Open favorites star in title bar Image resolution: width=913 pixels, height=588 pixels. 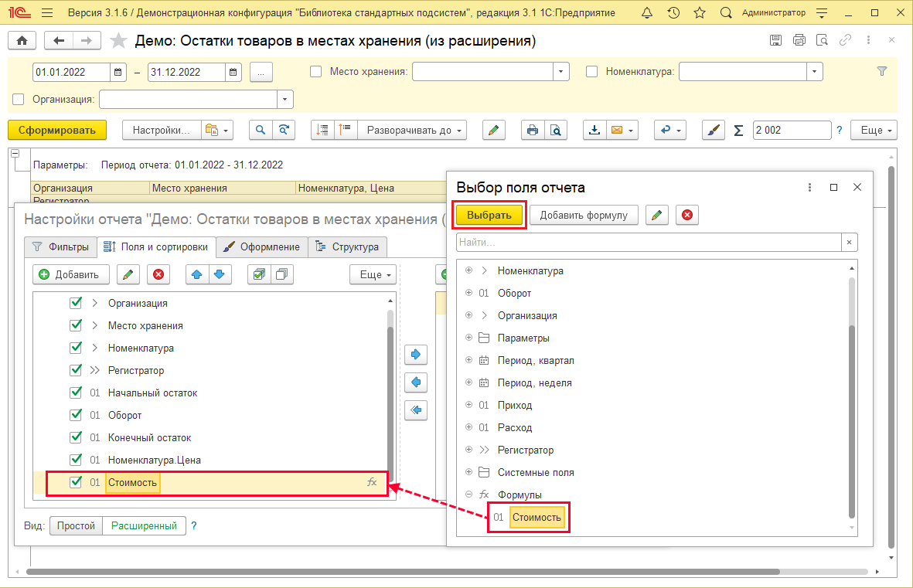(x=700, y=13)
